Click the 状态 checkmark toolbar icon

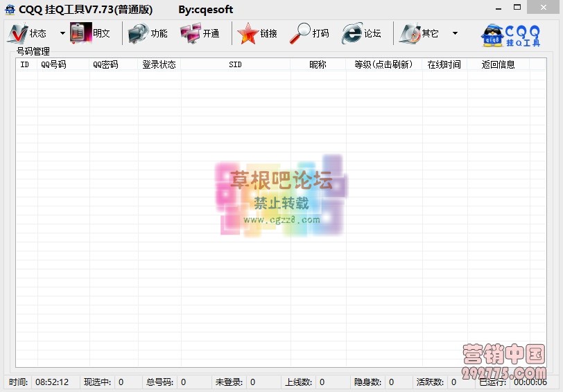(17, 33)
